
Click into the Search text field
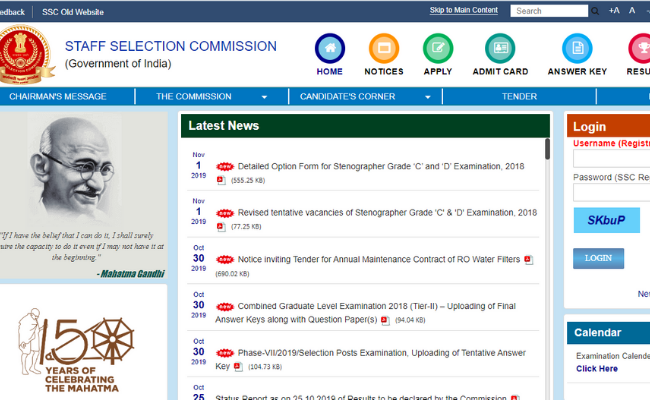(x=548, y=11)
